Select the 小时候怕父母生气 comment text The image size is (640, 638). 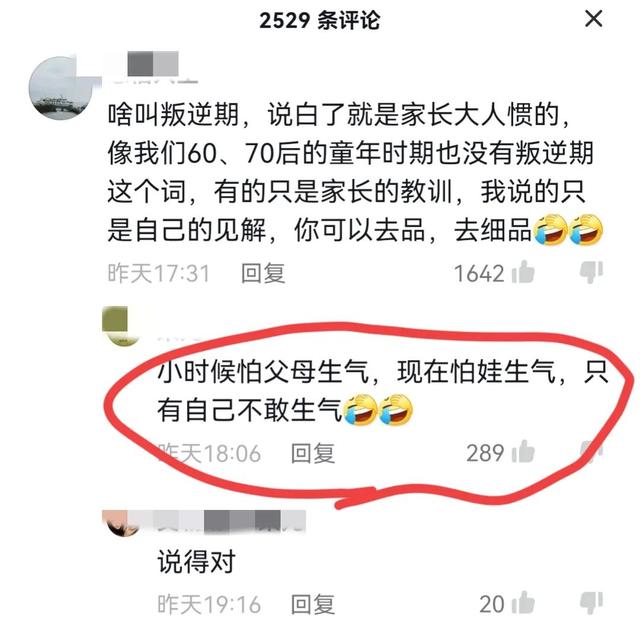pyautogui.click(x=382, y=391)
